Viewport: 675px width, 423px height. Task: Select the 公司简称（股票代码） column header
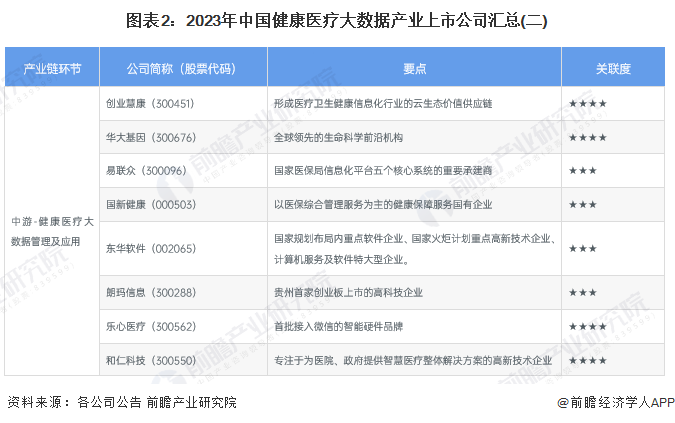[183, 68]
